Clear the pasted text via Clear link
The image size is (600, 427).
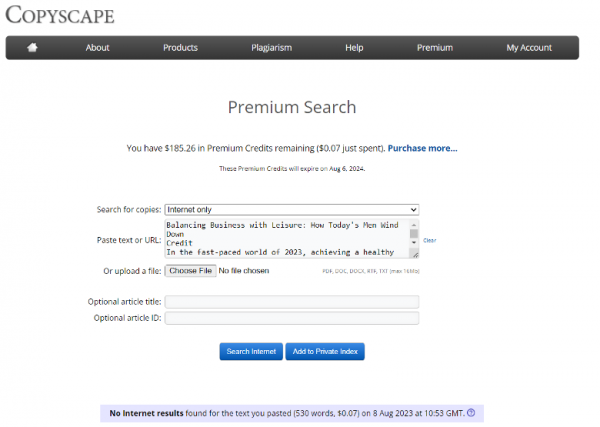pos(429,240)
